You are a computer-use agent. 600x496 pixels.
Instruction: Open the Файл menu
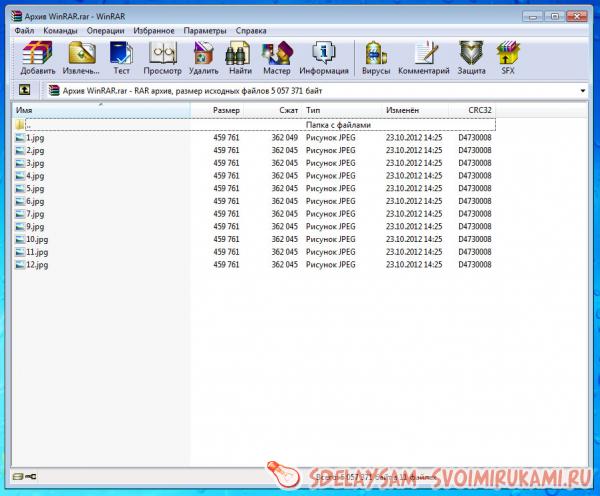tap(25, 31)
